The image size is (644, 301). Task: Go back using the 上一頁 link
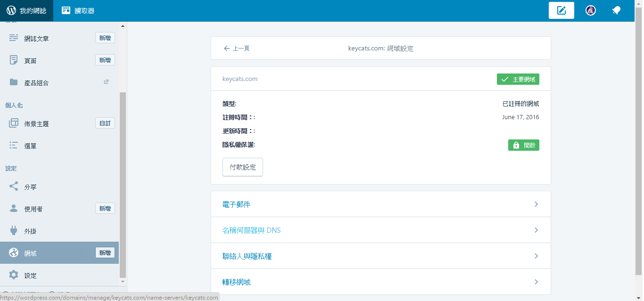(237, 48)
